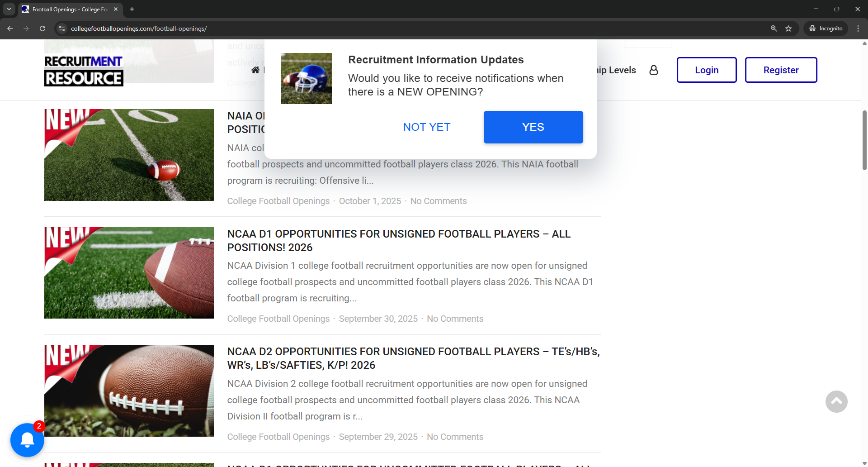Screen dimensions: 868x467
Task: Accept notifications by clicking YES
Action: pyautogui.click(x=533, y=127)
